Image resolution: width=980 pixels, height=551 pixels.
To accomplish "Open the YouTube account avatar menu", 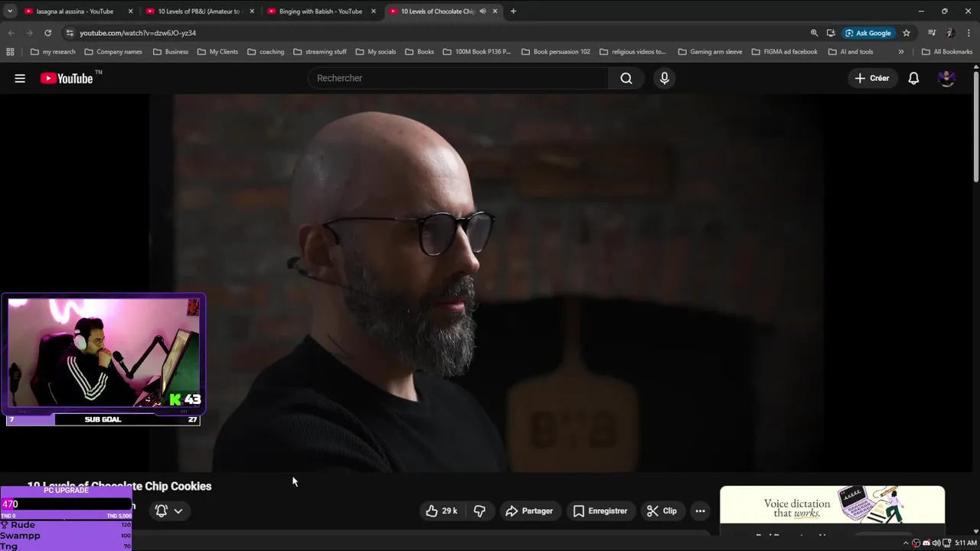I will pyautogui.click(x=946, y=78).
